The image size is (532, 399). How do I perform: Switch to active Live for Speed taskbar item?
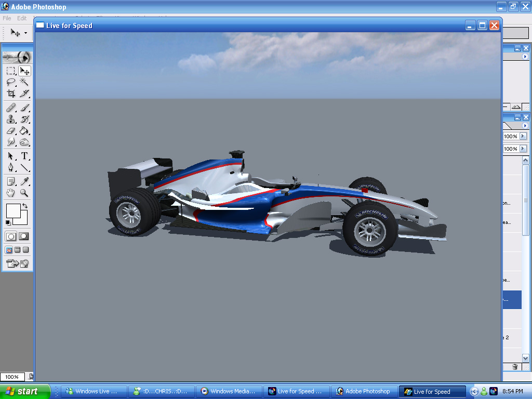click(432, 392)
